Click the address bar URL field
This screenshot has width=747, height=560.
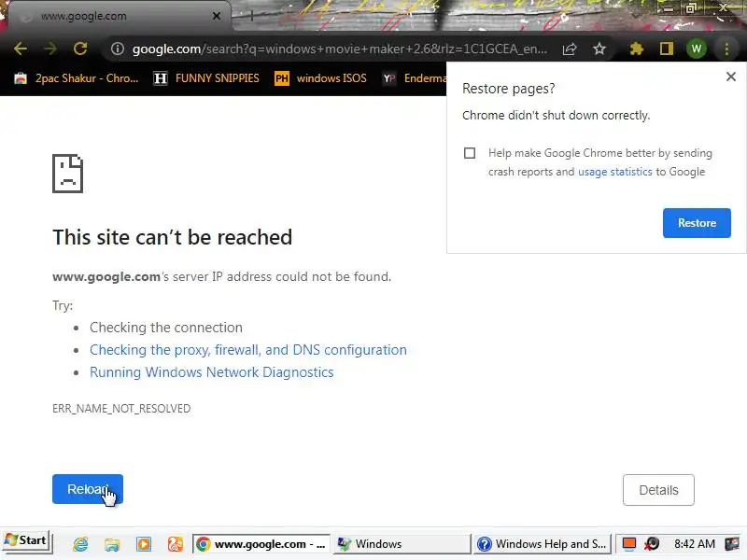(340, 49)
